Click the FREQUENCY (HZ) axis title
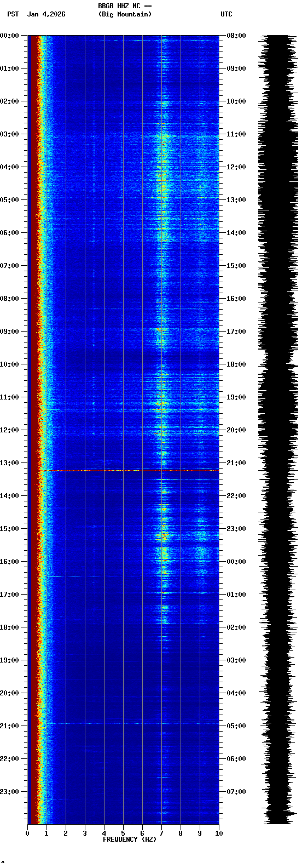 (130, 840)
